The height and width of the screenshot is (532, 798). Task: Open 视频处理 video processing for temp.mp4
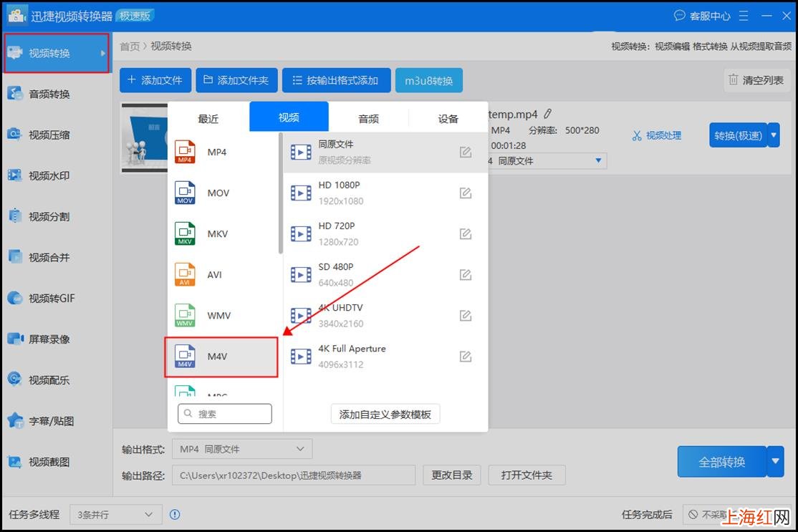pos(657,135)
